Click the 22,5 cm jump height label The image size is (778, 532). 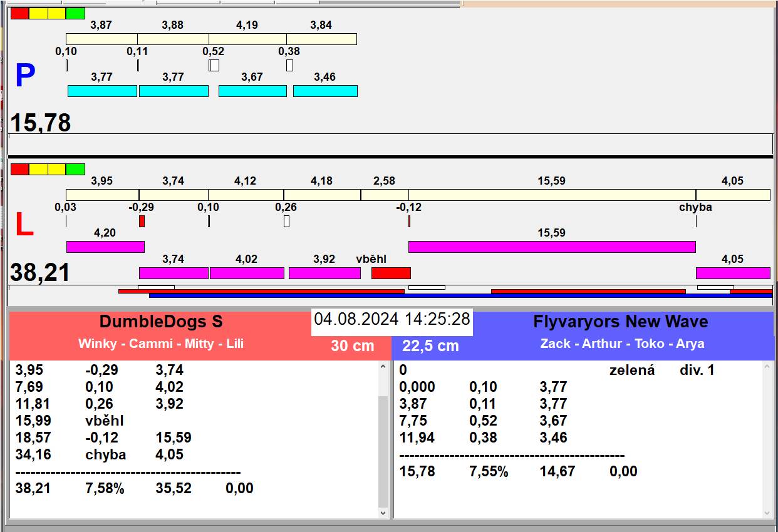click(430, 345)
